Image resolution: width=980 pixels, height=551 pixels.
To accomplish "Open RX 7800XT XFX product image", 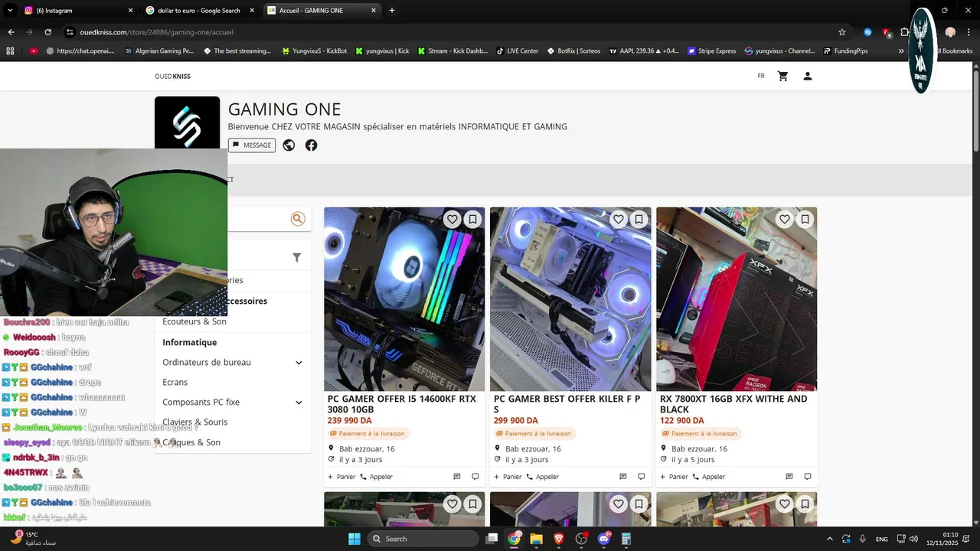I will (x=737, y=299).
